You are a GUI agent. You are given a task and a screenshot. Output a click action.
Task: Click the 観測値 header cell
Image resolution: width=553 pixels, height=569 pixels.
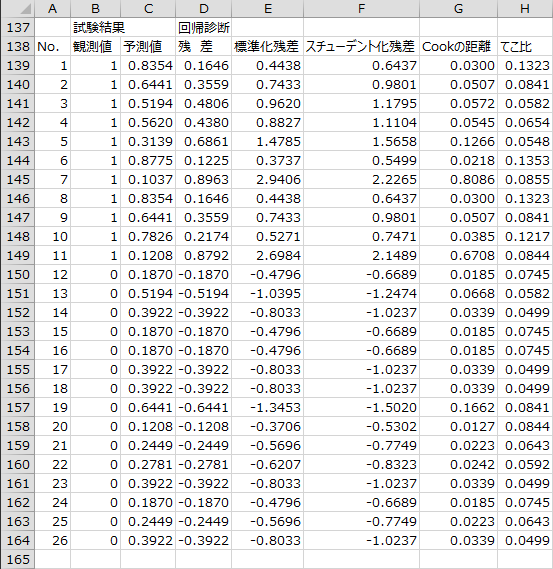click(x=95, y=46)
